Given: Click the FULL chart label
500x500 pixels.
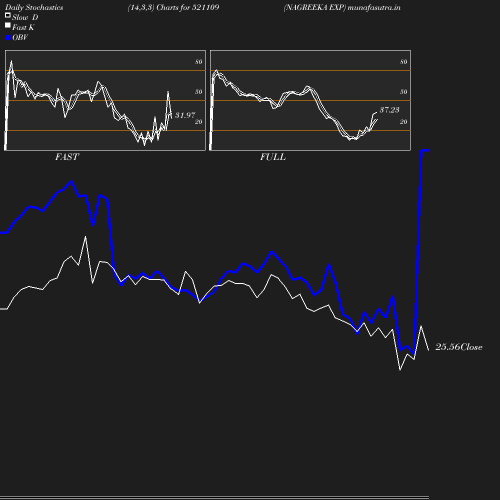Looking at the screenshot, I should (x=273, y=157).
